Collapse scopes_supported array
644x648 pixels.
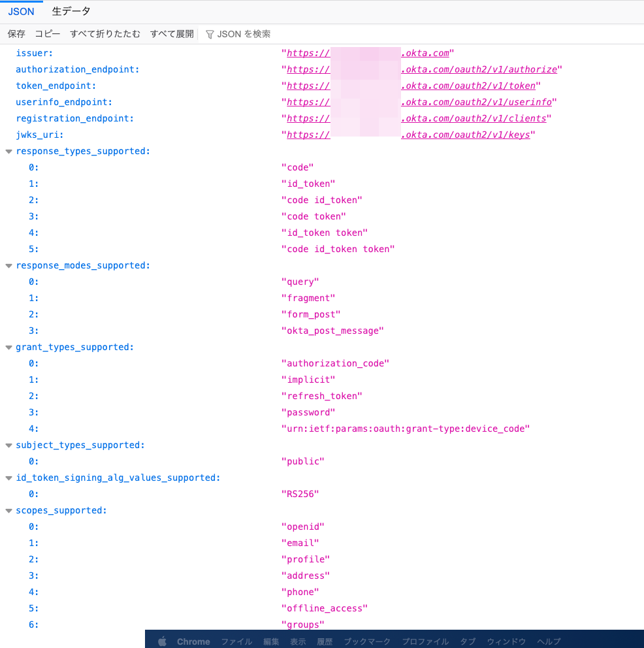tap(8, 511)
